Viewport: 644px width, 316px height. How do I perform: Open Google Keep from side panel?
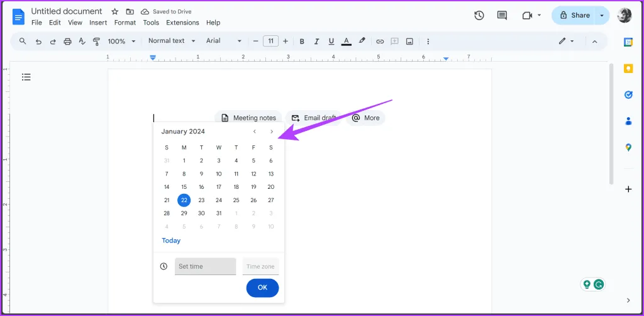628,69
